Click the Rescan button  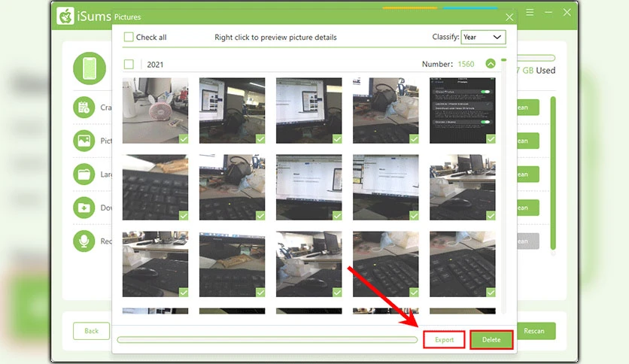coord(534,331)
